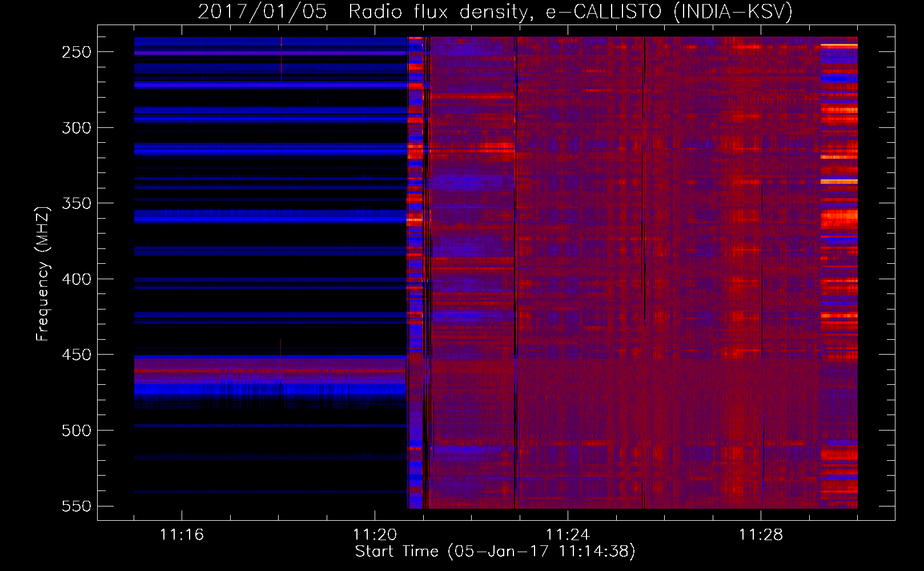The height and width of the screenshot is (571, 924).
Task: Select the 500 frequency tick label
Action: coord(77,431)
